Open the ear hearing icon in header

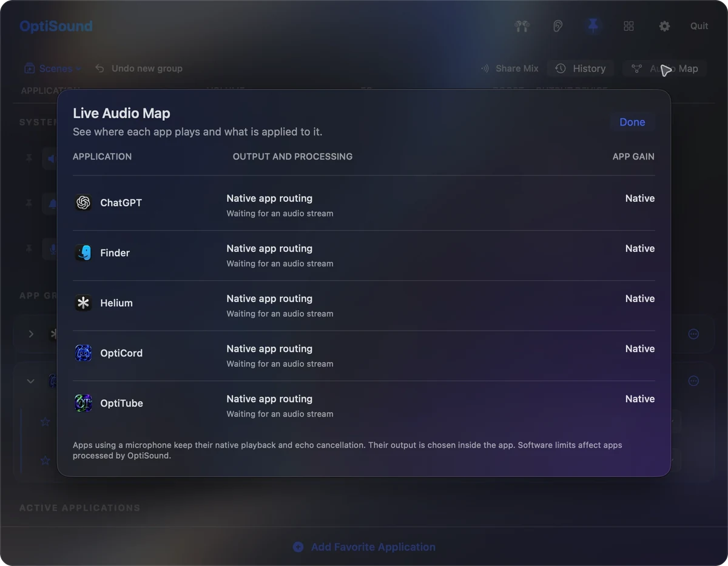(558, 26)
